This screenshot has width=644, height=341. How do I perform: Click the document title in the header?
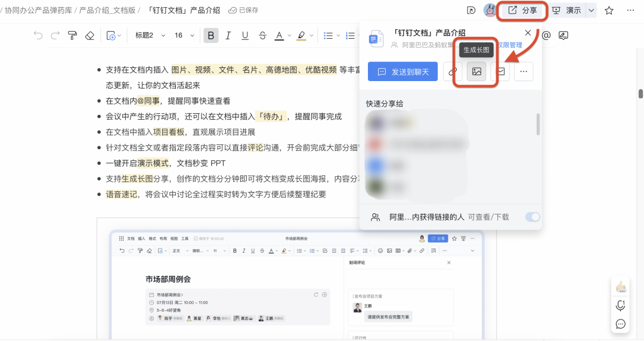point(183,10)
